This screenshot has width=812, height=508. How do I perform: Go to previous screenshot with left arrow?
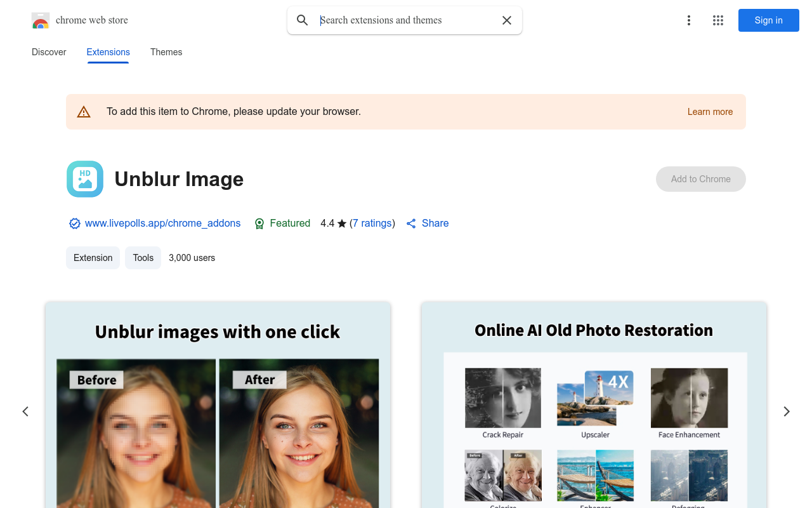click(25, 411)
